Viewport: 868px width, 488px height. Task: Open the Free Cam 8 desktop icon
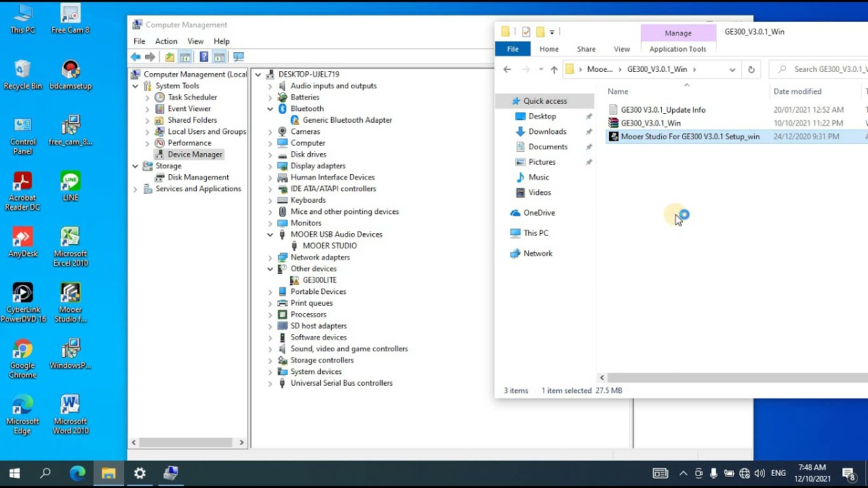coord(71,19)
